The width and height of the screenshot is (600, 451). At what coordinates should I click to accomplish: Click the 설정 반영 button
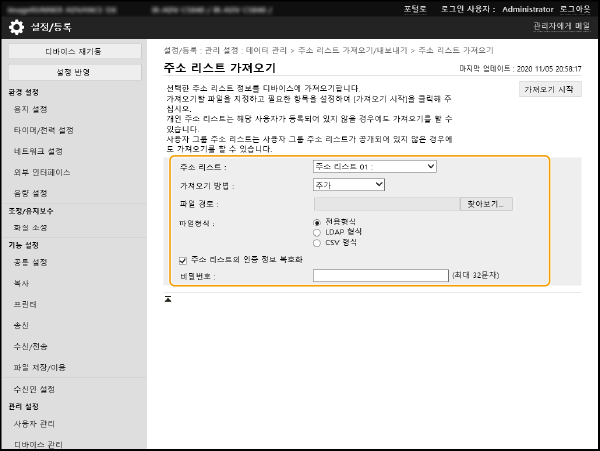point(73,72)
